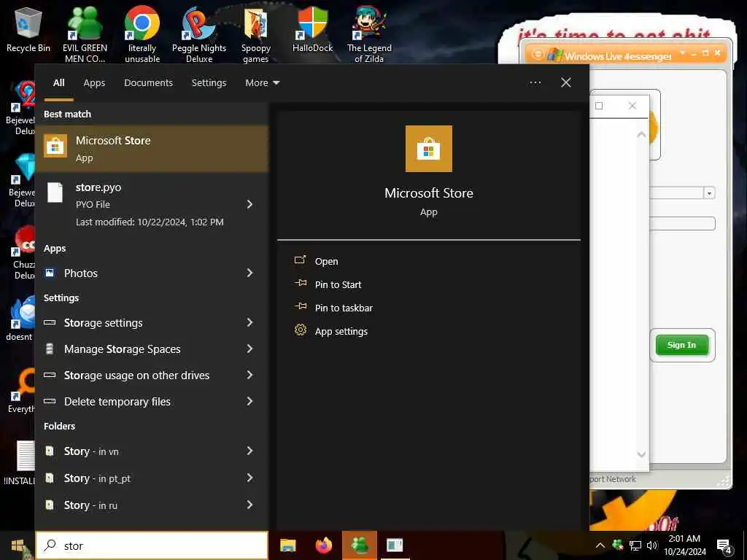
Task: Switch to the All search tab
Action: click(x=58, y=83)
